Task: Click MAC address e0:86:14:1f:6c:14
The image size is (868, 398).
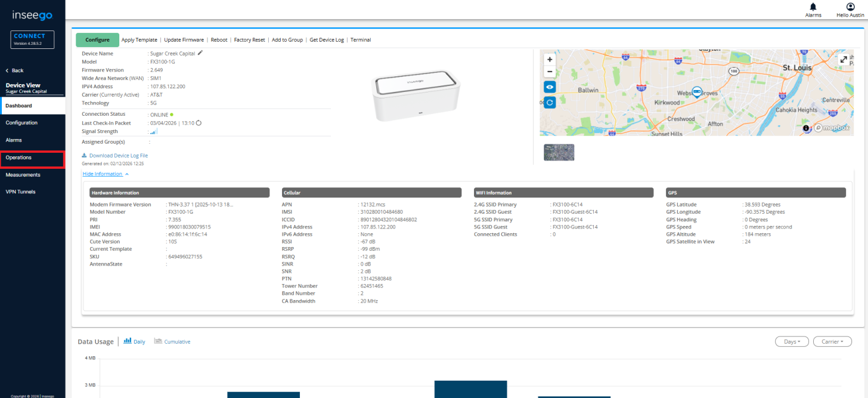Action: coord(188,235)
